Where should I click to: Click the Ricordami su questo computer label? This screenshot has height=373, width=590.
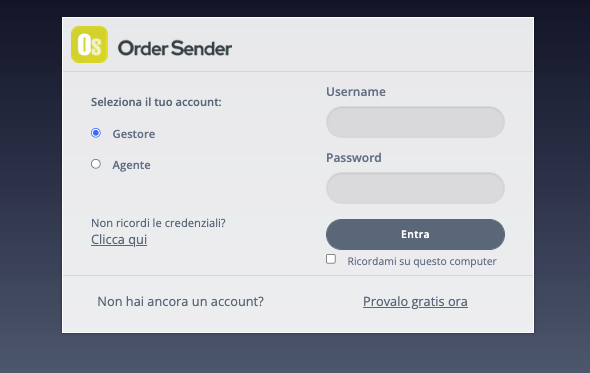[422, 261]
